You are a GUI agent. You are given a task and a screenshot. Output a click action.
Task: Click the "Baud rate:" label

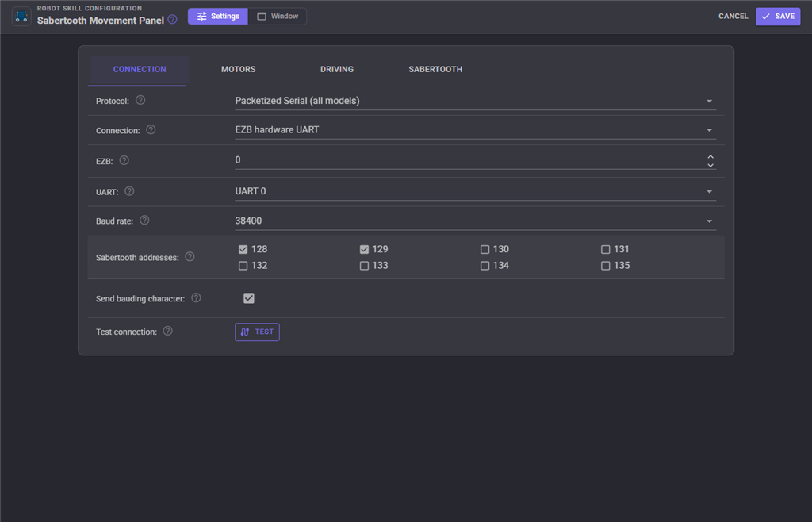[x=114, y=221]
